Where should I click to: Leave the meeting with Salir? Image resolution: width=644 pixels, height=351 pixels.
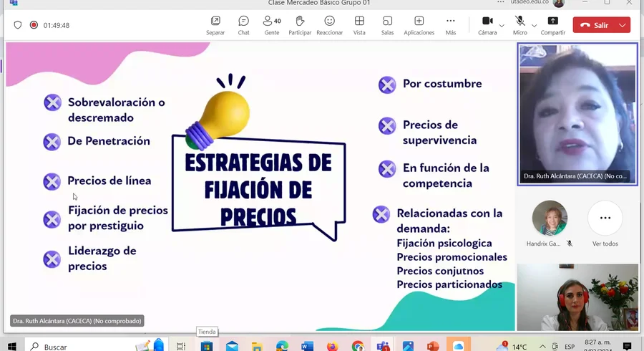click(x=595, y=25)
